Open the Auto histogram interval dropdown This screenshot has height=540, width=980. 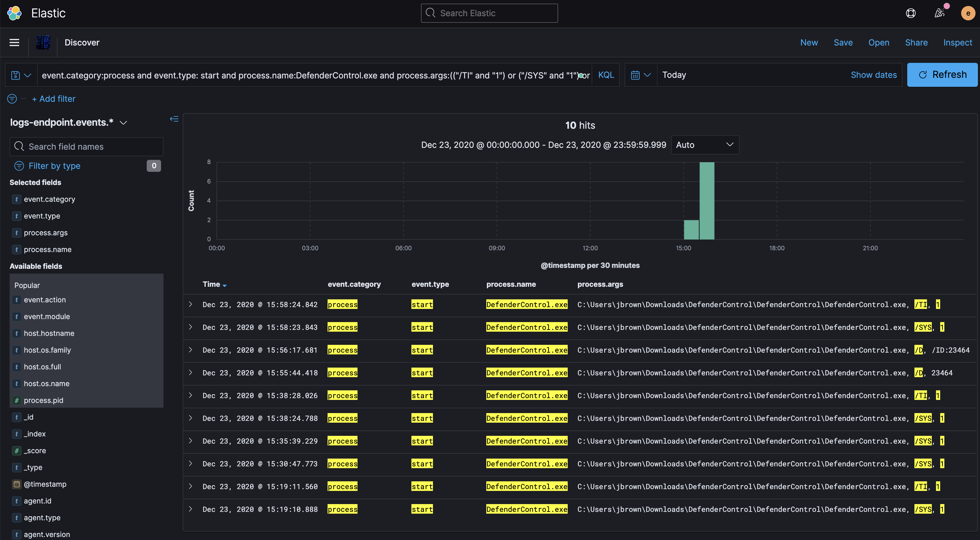click(x=705, y=145)
